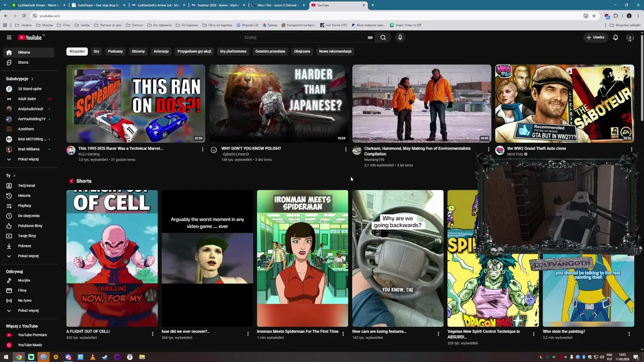Open Steam from the taskbar
The image size is (644, 362).
(x=105, y=357)
